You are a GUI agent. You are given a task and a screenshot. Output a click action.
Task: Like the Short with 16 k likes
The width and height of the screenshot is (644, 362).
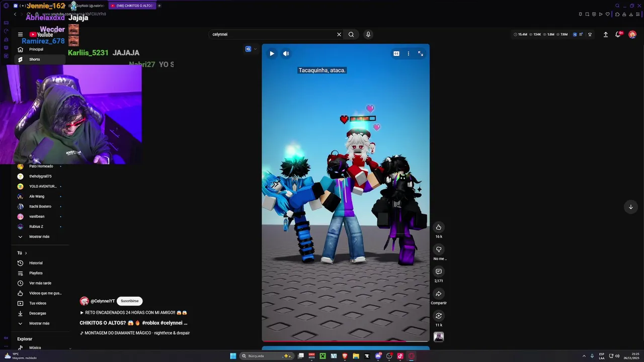(439, 227)
